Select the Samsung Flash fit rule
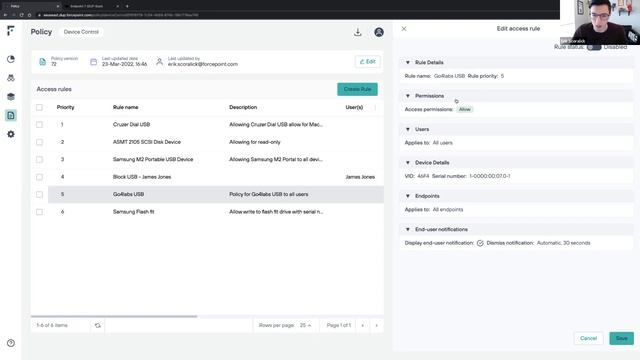This screenshot has height=360, width=640. tap(133, 212)
